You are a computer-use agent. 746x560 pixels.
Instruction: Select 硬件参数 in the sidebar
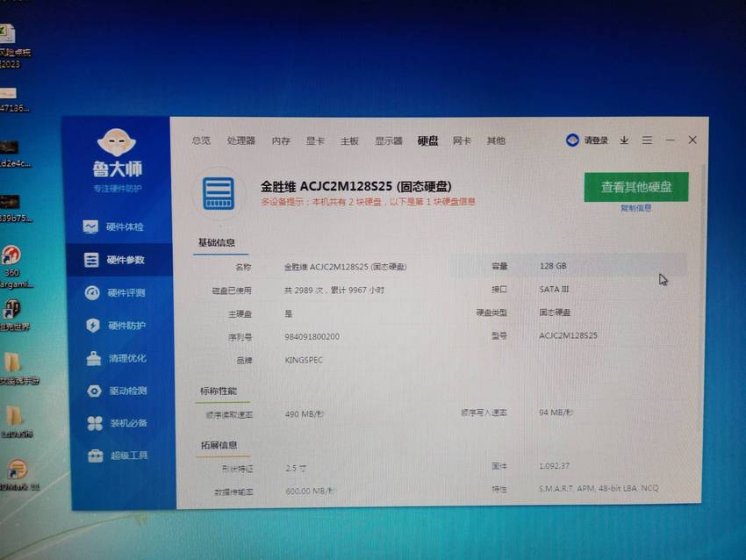click(119, 260)
